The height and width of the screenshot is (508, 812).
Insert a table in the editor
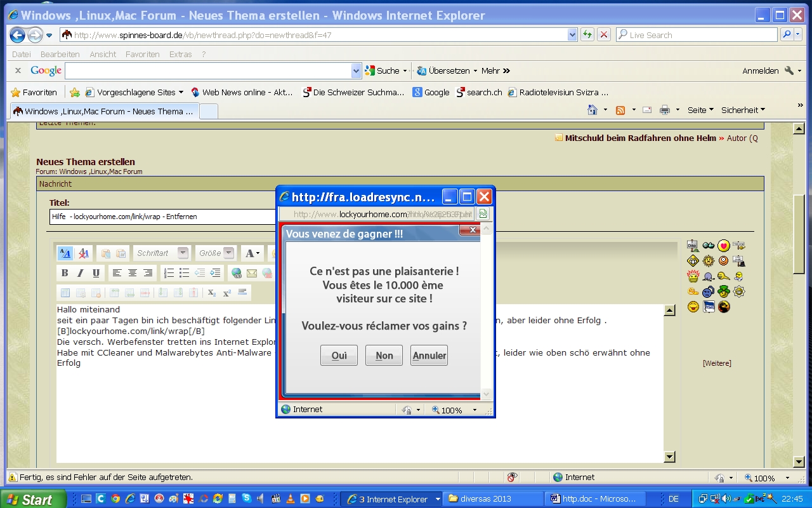(x=65, y=293)
